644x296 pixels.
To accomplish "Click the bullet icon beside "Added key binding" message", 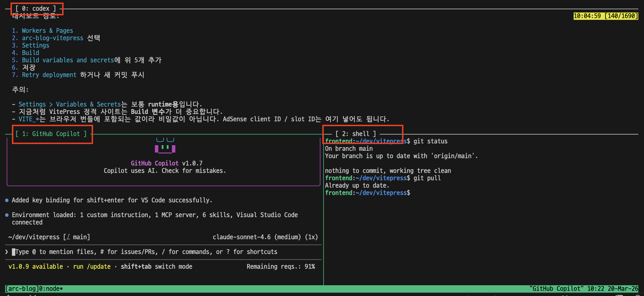I will pos(7,200).
